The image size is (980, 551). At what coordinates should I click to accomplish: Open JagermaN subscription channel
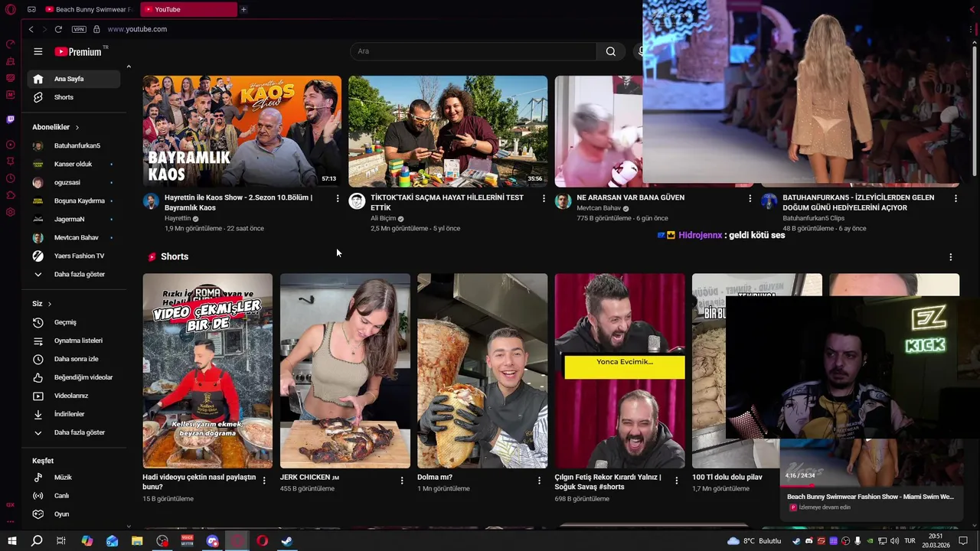[x=73, y=219]
